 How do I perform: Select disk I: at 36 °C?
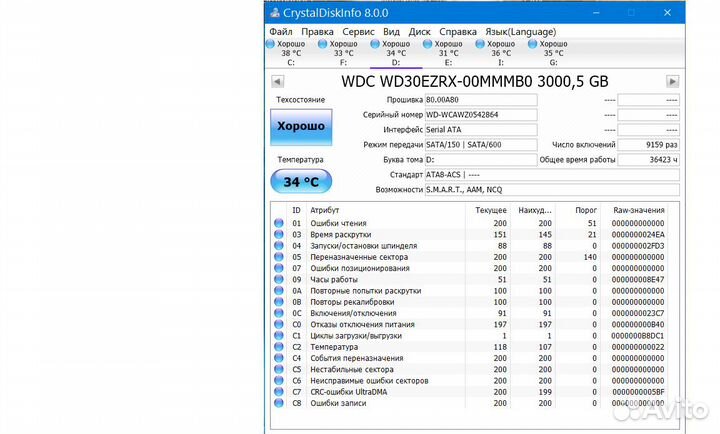500,53
